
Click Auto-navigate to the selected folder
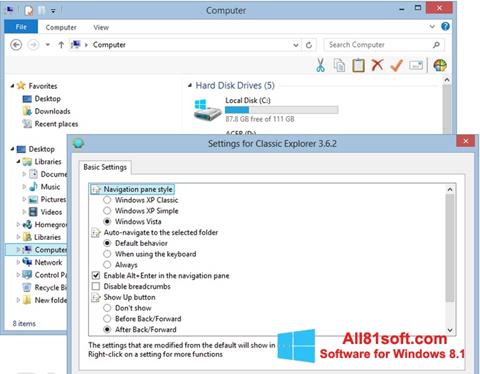[161, 232]
